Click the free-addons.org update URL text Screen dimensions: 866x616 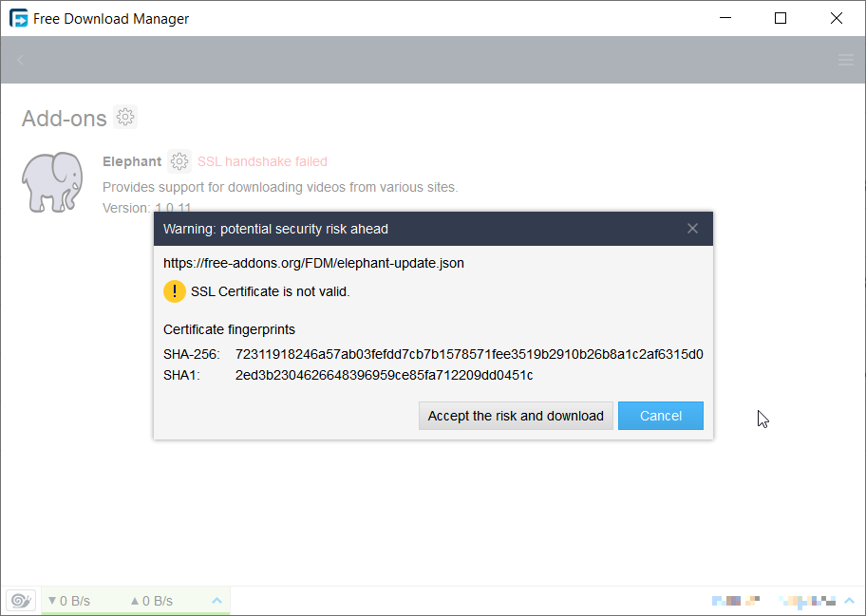[x=313, y=263]
